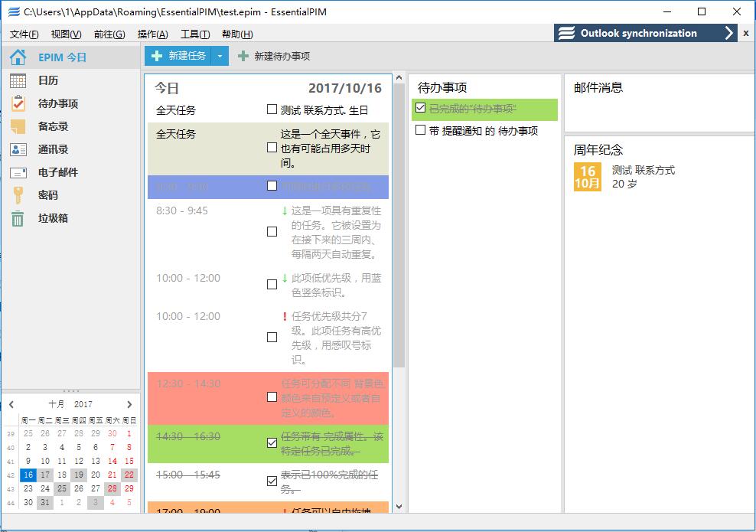Uncheck the 15:00 - 15:45 completed task

[x=272, y=481]
